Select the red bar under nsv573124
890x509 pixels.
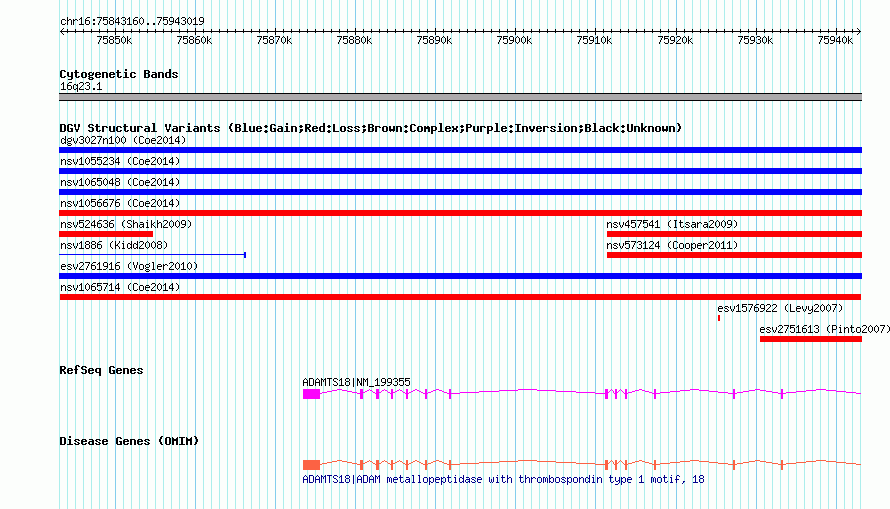click(x=734, y=255)
